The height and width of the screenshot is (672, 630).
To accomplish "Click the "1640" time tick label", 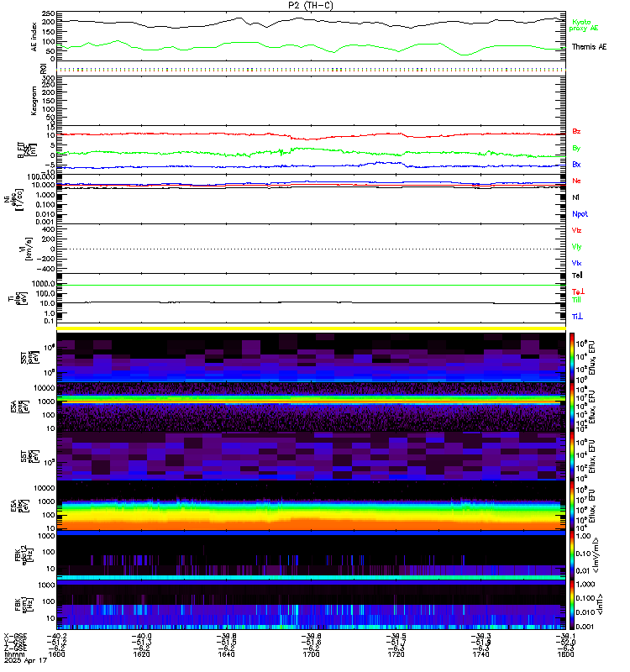I will pos(226,654).
